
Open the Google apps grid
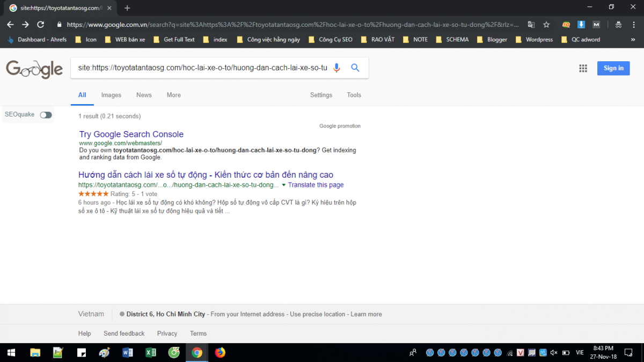tap(583, 68)
